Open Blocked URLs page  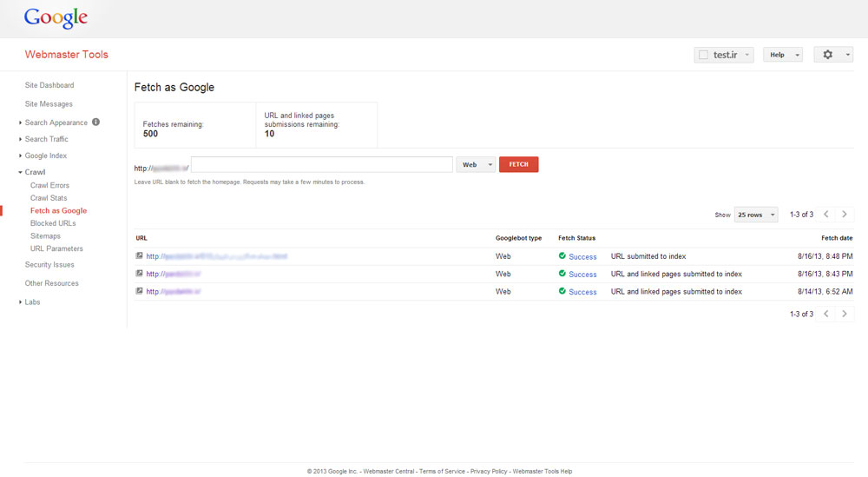(53, 223)
